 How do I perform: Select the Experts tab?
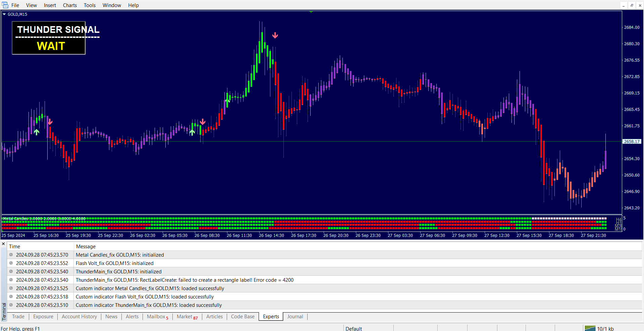(271, 317)
